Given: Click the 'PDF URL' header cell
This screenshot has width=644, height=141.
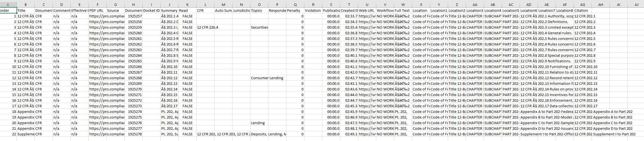Looking at the screenshot, I should click(x=97, y=10).
